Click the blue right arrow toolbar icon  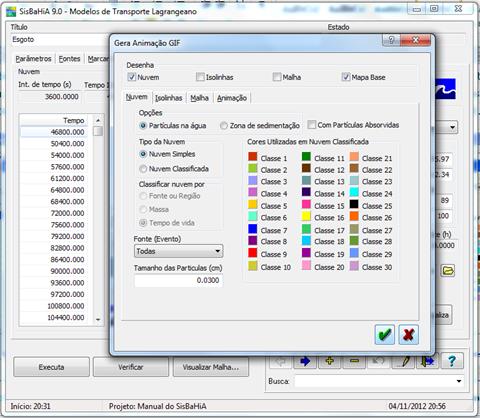[x=305, y=361]
